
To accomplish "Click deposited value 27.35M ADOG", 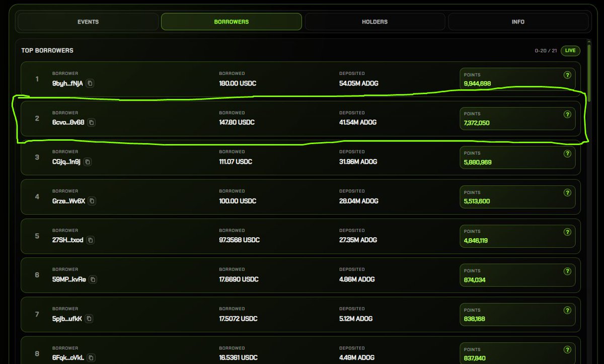I will [x=358, y=240].
